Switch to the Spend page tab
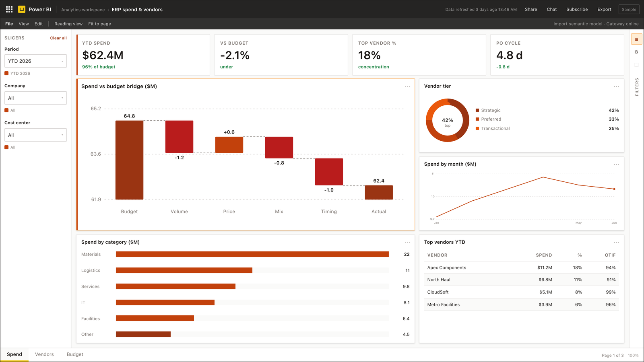Image resolution: width=644 pixels, height=362 pixels. point(14,354)
